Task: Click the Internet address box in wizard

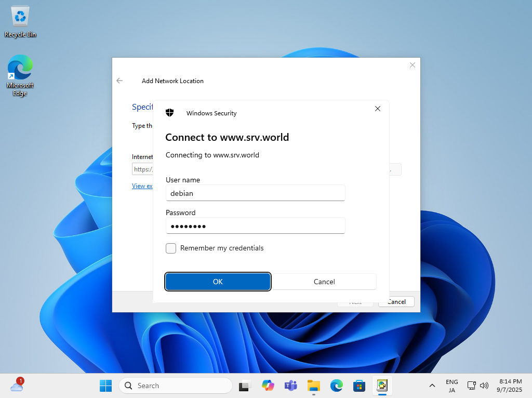Action: click(x=142, y=169)
